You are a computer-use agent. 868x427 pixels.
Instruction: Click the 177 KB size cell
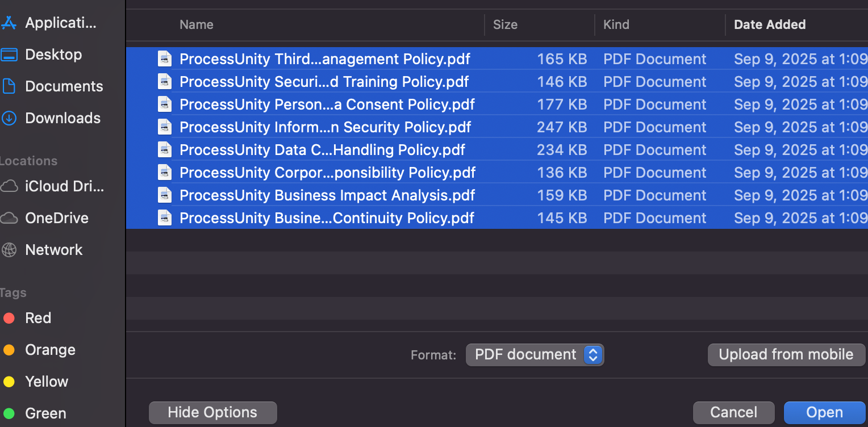(x=562, y=104)
